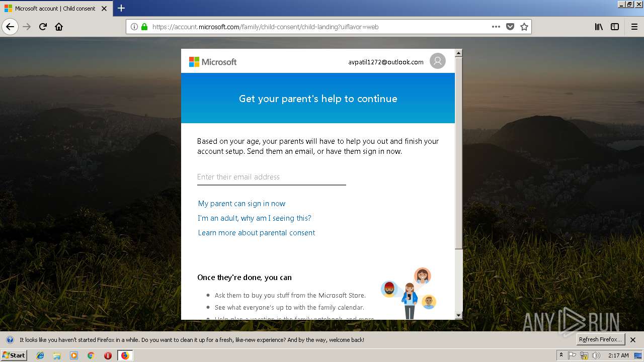Click the Microsoft logo
The width and height of the screenshot is (644, 362).
pos(212,62)
